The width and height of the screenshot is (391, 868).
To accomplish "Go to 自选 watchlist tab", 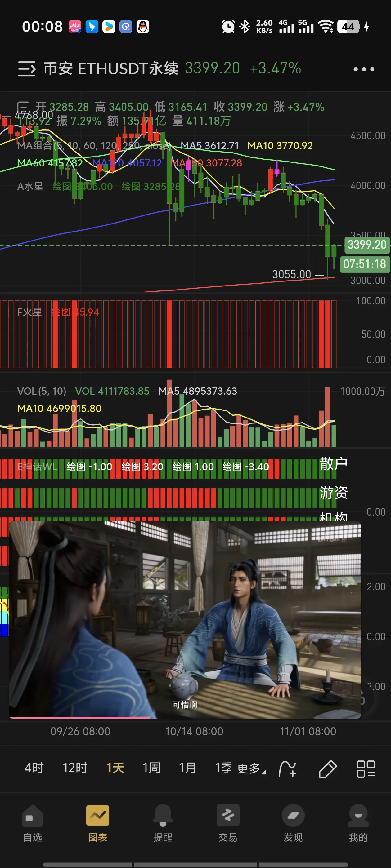I will (x=33, y=824).
